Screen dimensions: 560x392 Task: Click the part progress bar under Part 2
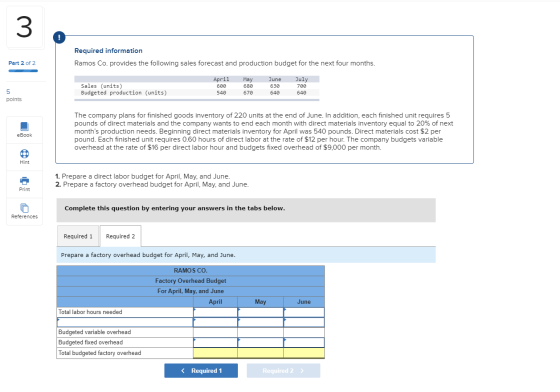[x=23, y=71]
